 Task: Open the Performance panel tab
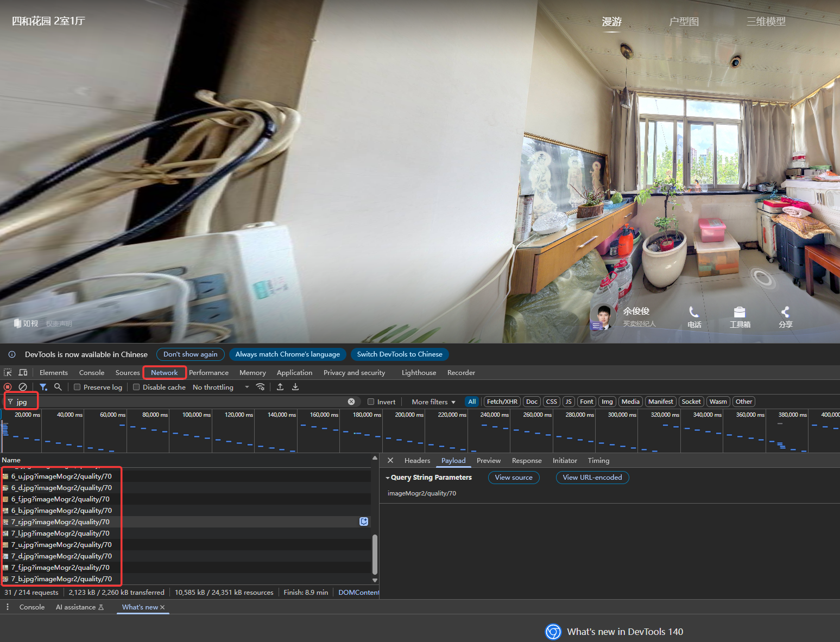[209, 372]
